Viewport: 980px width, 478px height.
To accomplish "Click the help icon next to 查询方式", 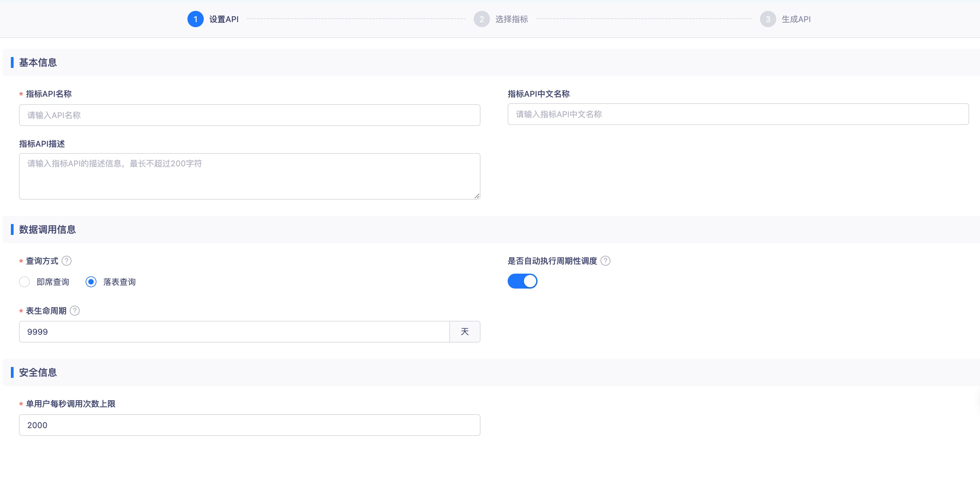I will click(x=67, y=261).
